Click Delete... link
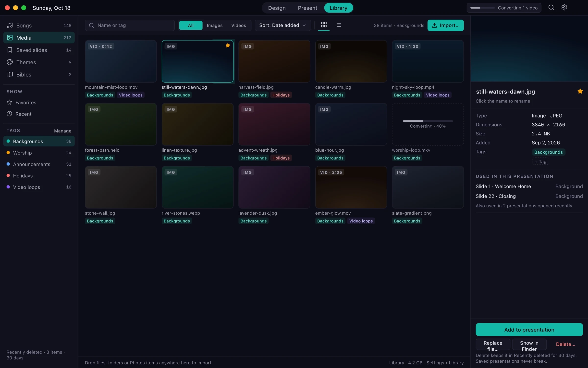Screen dimensions: 588x368 565,344
